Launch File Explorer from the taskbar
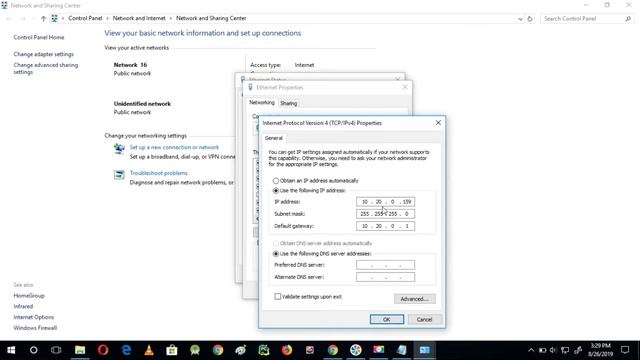640x360 pixels. coord(80,350)
